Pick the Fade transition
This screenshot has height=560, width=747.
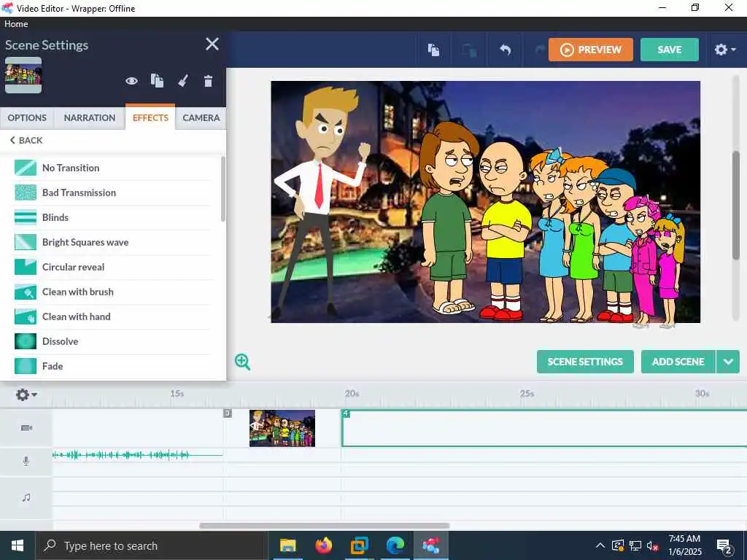[x=112, y=366]
